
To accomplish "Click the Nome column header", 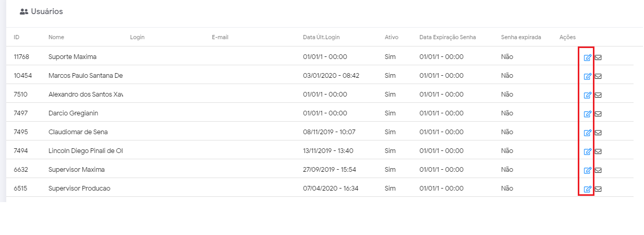I will coord(56,37).
